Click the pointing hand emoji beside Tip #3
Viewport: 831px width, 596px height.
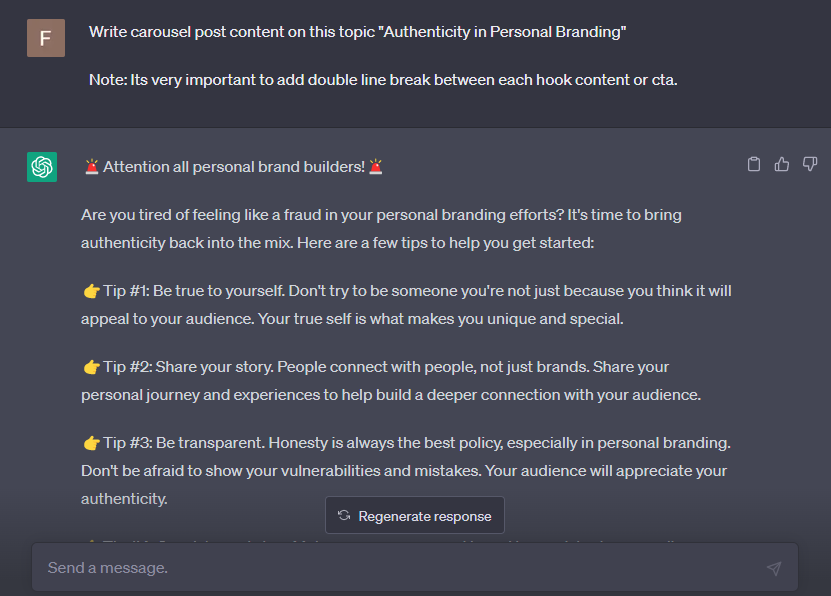(91, 443)
